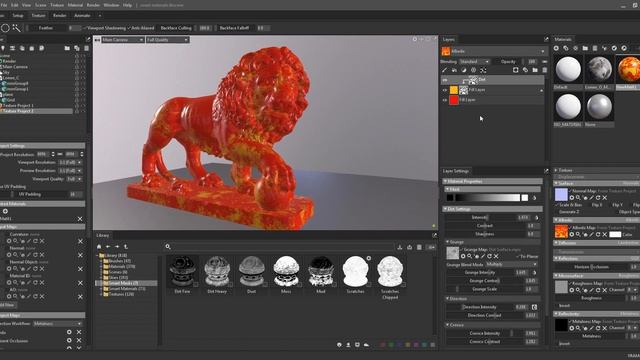Select Texture Project 1 in scene tree
Viewport: 640px width, 360px height.
[18, 105]
